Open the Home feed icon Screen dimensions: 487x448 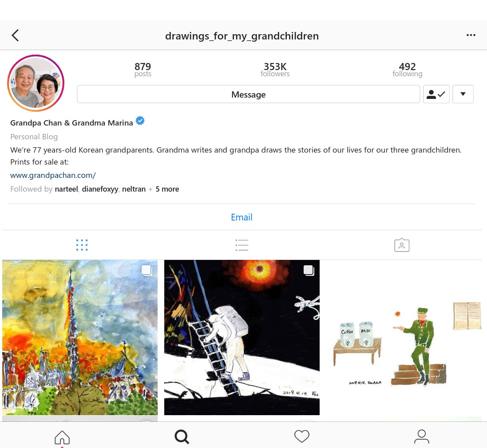[62, 437]
